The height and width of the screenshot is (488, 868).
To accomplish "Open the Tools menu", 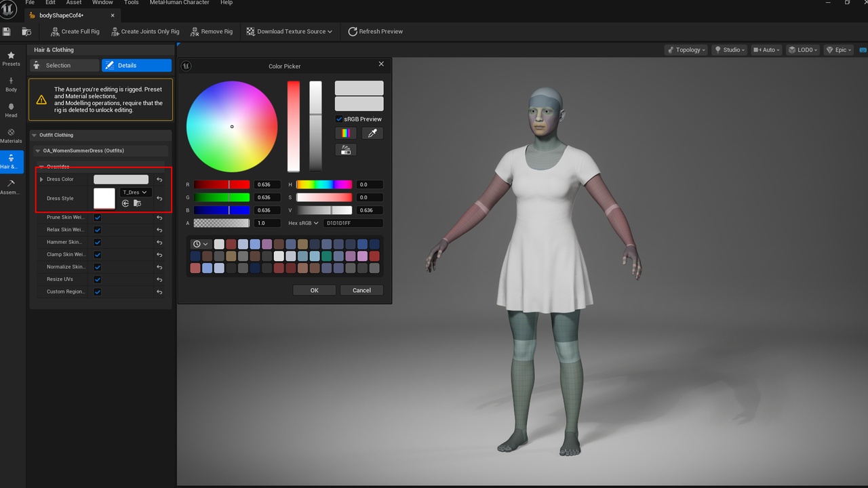I will point(132,3).
